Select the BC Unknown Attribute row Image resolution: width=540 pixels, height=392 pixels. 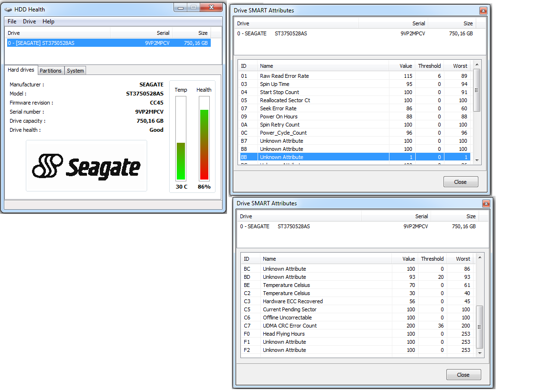357,269
